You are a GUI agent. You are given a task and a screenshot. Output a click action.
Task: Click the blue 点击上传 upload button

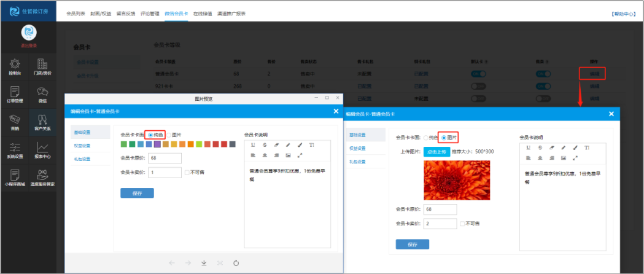click(436, 151)
